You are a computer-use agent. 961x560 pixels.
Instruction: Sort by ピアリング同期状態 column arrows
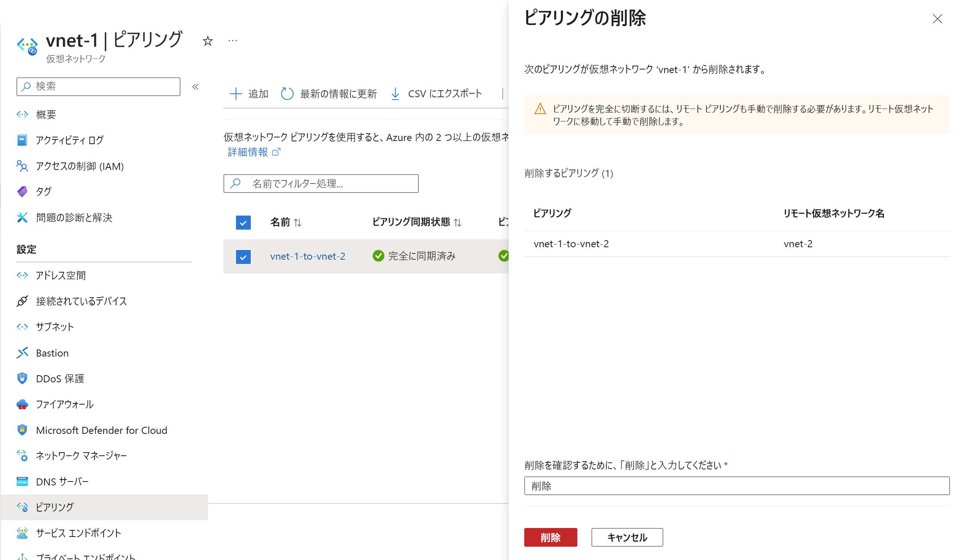(x=458, y=223)
